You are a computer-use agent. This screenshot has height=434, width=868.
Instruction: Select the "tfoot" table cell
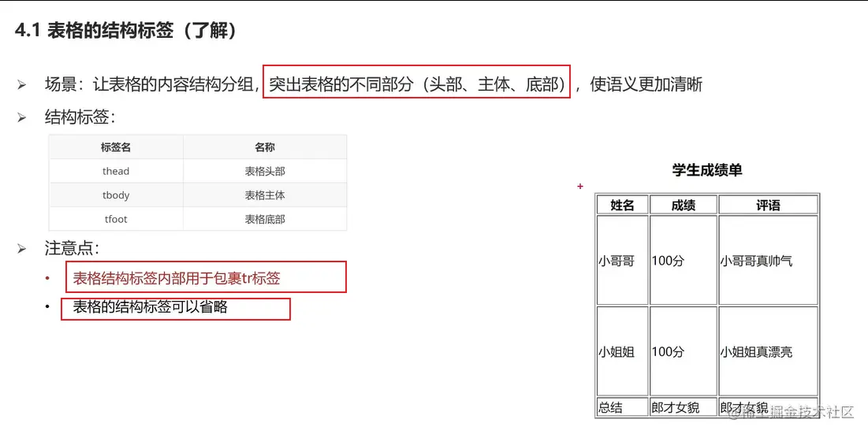tap(116, 219)
